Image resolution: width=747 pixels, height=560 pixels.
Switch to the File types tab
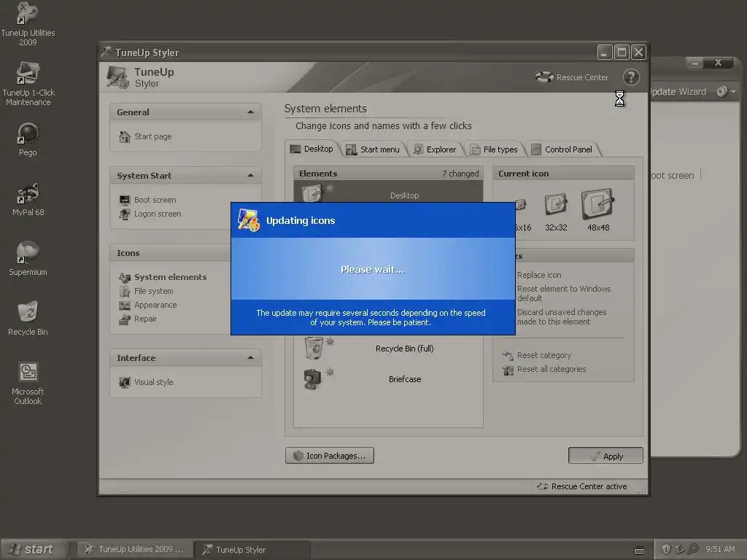point(494,149)
